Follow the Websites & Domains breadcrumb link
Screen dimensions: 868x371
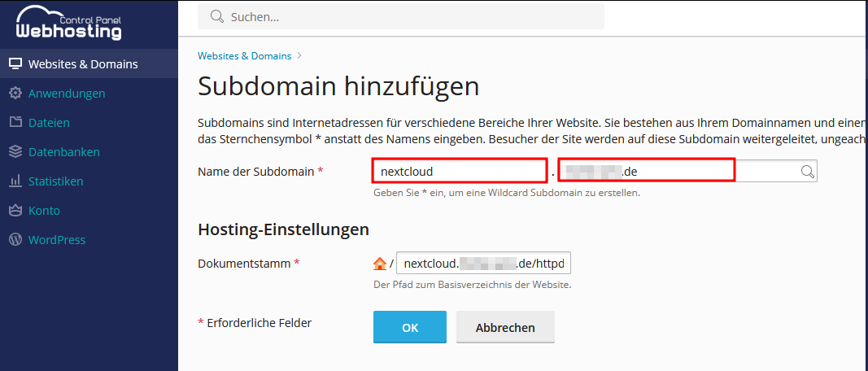tap(244, 56)
